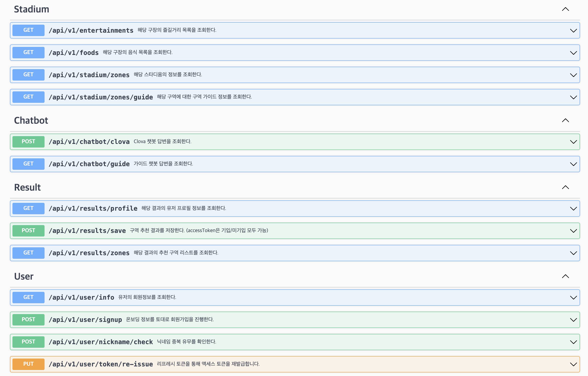The height and width of the screenshot is (376, 588).
Task: Open the /api/v1/results/profile endpoint path
Action: tap(93, 208)
